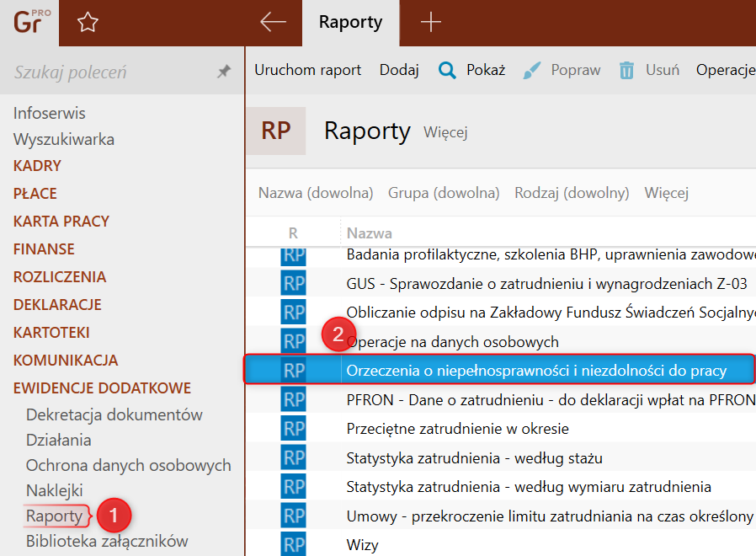Click Dodaj in the toolbar
This screenshot has width=756, height=556.
(x=399, y=71)
